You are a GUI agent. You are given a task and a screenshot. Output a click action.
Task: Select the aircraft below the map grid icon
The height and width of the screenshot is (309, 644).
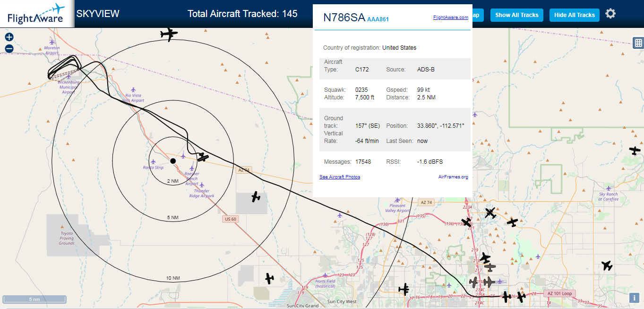tap(635, 150)
